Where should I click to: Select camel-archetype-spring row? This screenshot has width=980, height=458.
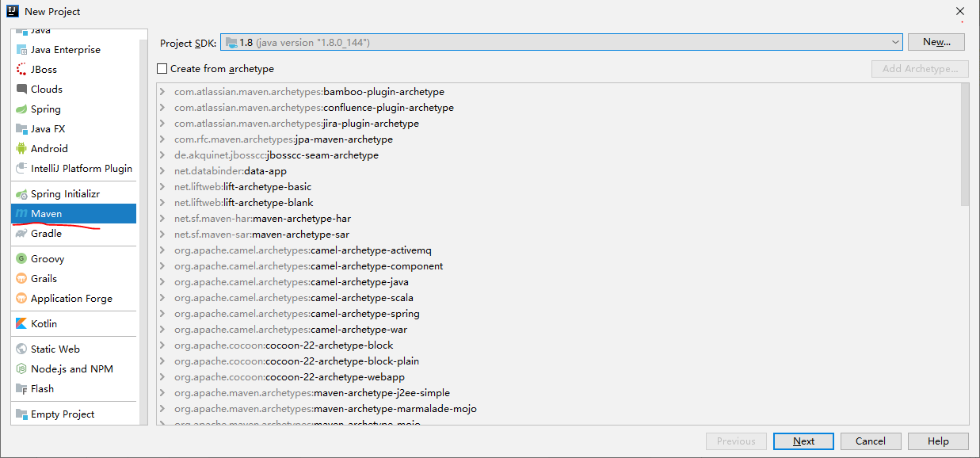pos(559,314)
